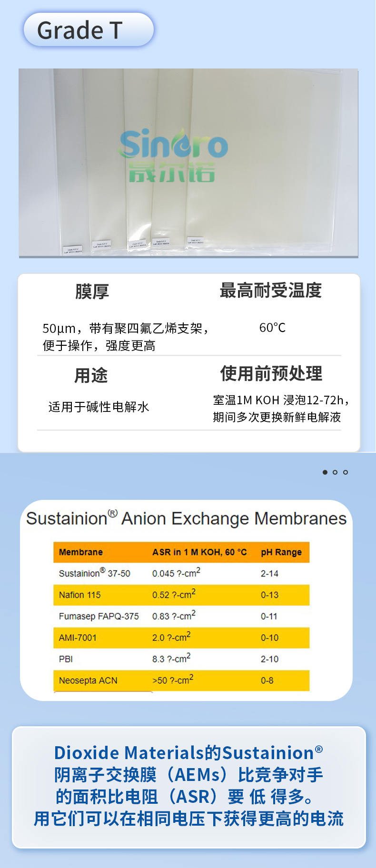The width and height of the screenshot is (376, 868).
Task: Click the Sinoro logo watermark on the photo
Action: [x=172, y=155]
